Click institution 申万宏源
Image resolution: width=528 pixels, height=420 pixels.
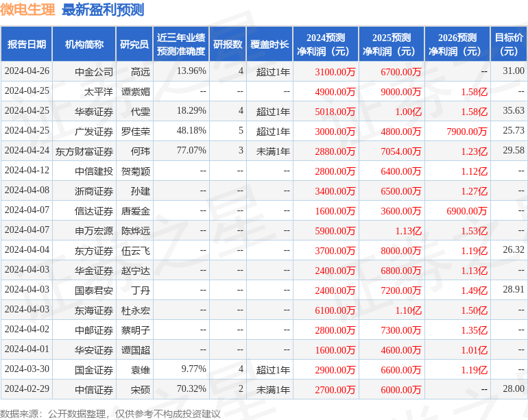(94, 230)
